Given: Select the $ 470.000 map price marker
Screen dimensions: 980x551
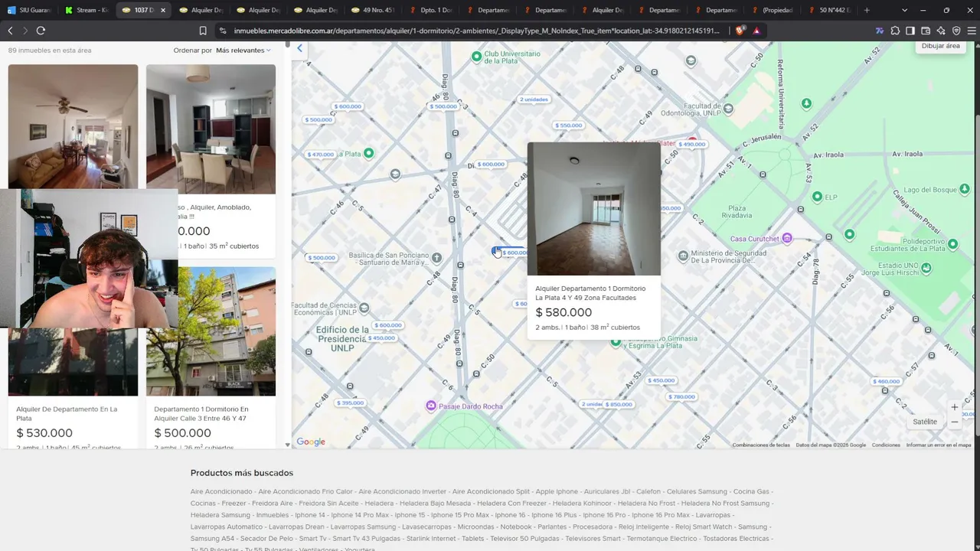Looking at the screenshot, I should pos(321,155).
